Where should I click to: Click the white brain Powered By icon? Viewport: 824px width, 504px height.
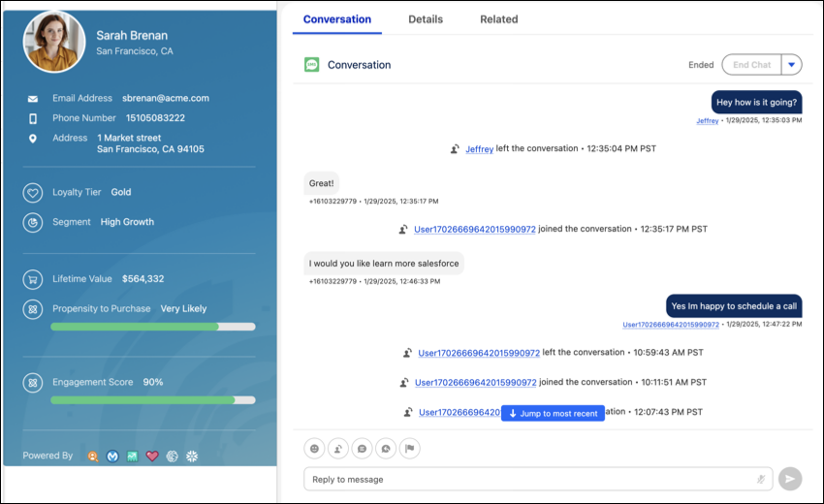(x=172, y=457)
